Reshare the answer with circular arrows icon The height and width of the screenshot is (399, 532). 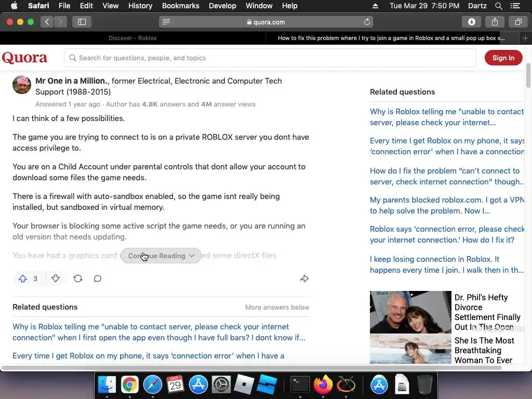click(x=78, y=278)
